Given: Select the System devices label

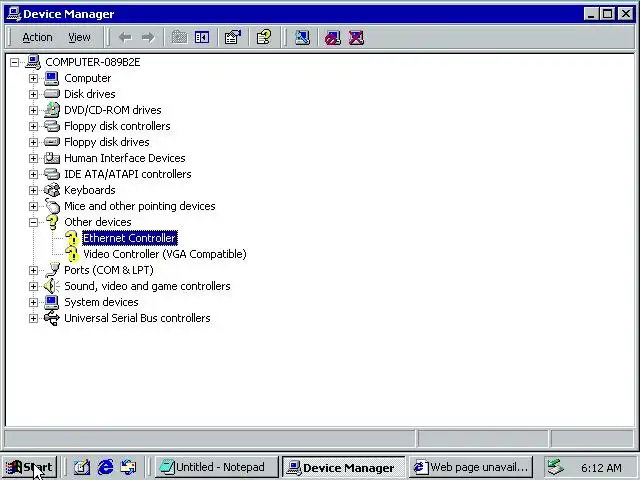Looking at the screenshot, I should (x=101, y=302).
